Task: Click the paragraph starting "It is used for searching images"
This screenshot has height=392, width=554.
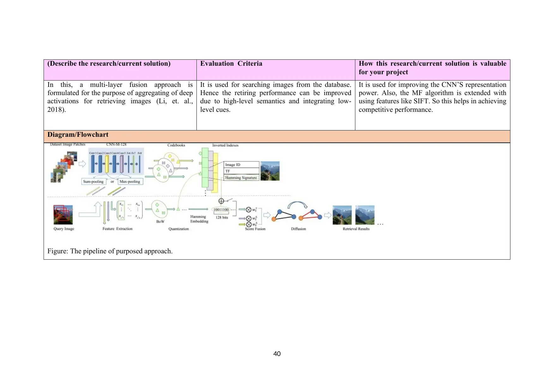Action: pos(276,97)
